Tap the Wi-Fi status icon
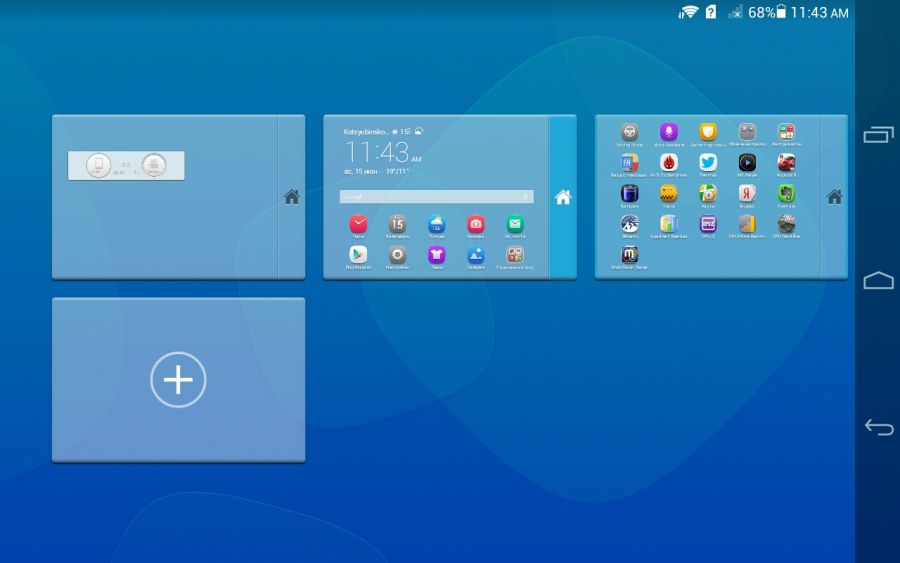 688,12
